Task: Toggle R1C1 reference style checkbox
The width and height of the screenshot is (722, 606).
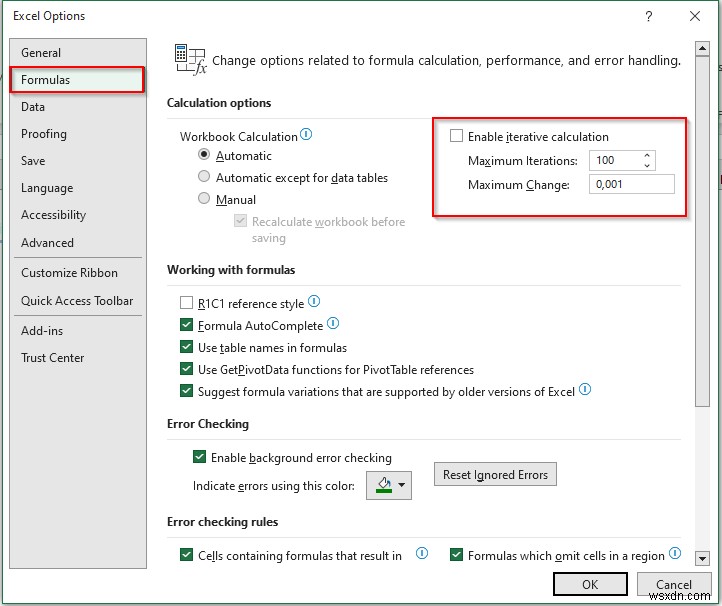Action: tap(186, 303)
